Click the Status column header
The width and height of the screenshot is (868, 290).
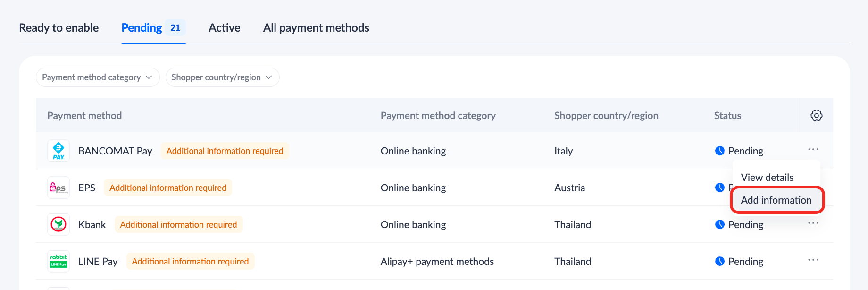727,116
